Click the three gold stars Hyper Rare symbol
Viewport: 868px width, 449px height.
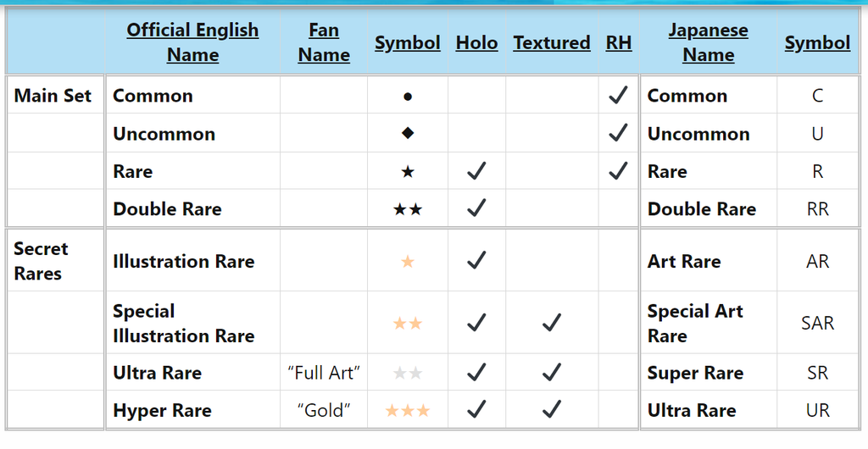[408, 411]
